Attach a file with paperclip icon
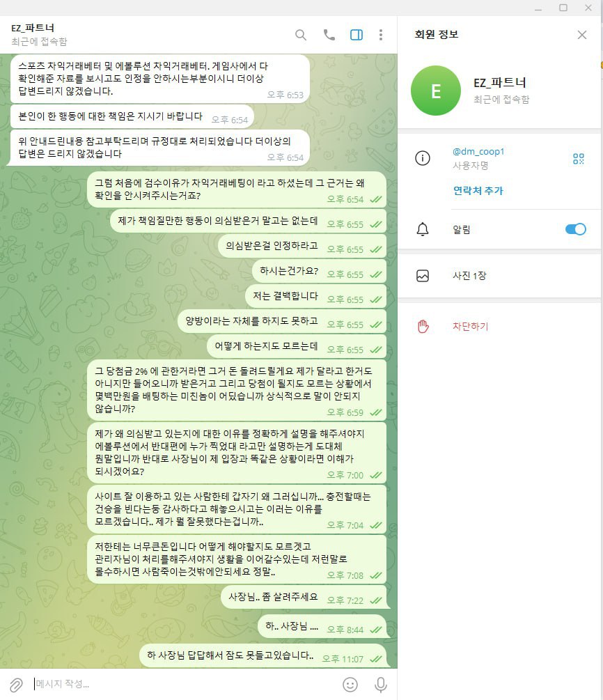 coord(16,685)
